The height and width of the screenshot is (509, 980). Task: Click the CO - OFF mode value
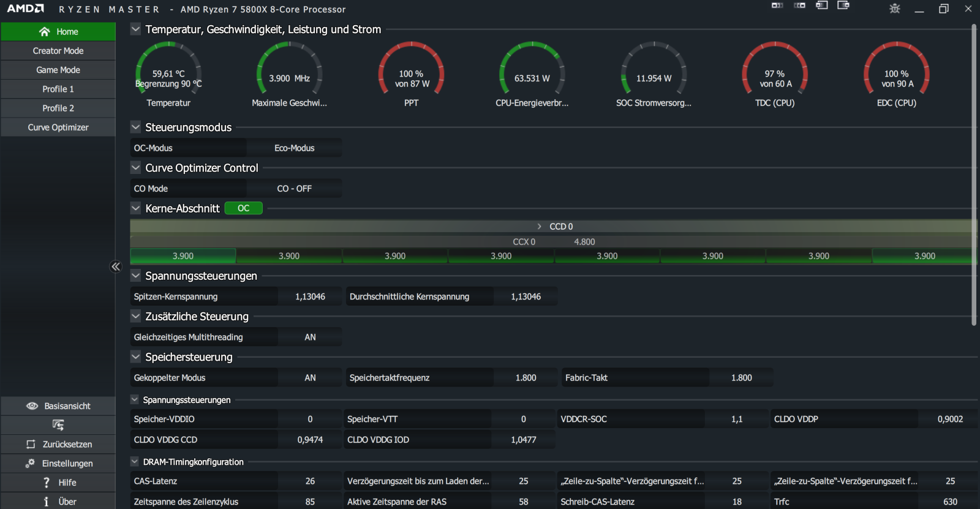[x=295, y=189]
